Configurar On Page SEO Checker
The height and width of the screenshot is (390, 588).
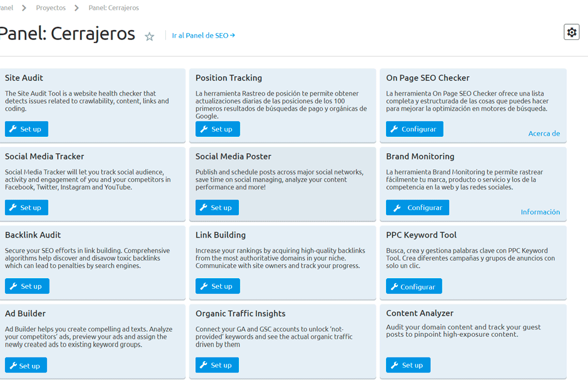click(414, 129)
